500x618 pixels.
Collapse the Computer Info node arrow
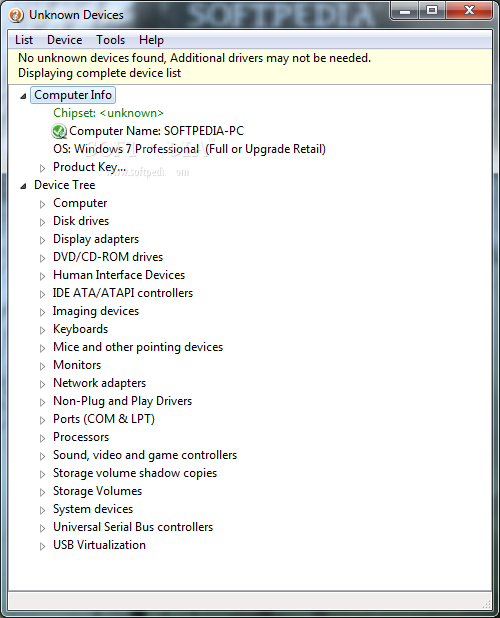click(23, 96)
